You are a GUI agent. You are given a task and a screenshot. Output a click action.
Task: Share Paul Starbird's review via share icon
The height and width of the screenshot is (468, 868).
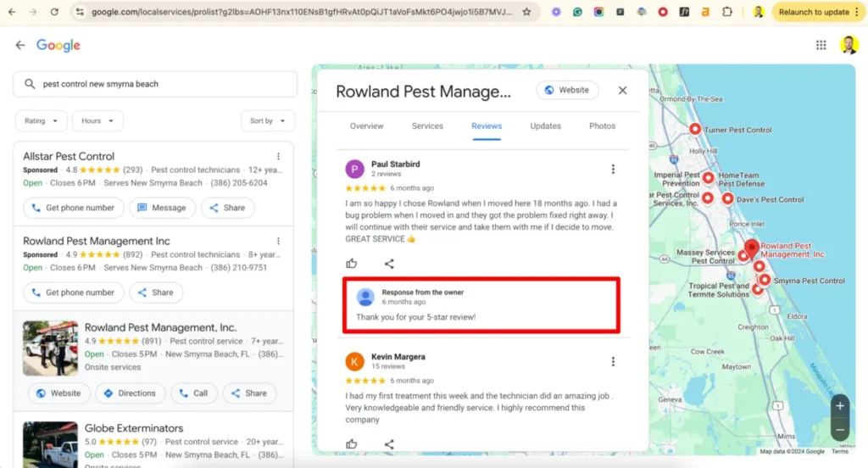coord(389,264)
